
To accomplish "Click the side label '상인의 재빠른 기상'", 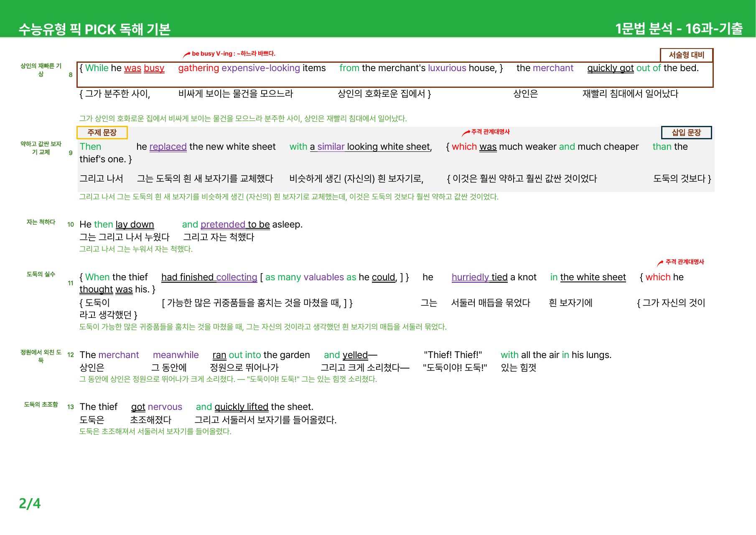I will pos(41,70).
